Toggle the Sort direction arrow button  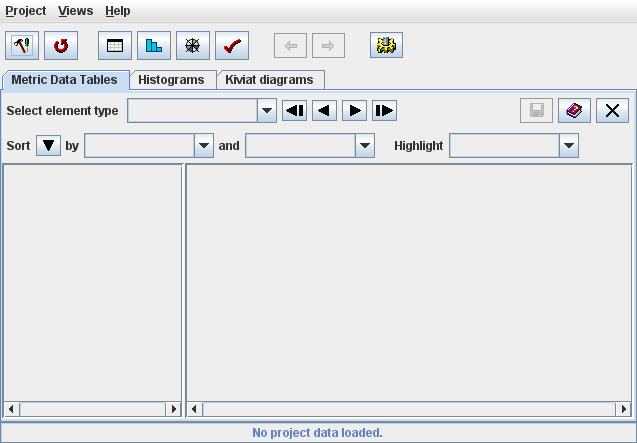tap(48, 146)
